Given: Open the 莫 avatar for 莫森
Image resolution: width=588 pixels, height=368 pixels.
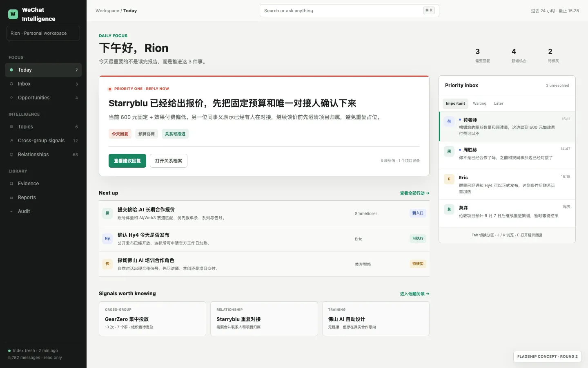Looking at the screenshot, I should pos(449,209).
